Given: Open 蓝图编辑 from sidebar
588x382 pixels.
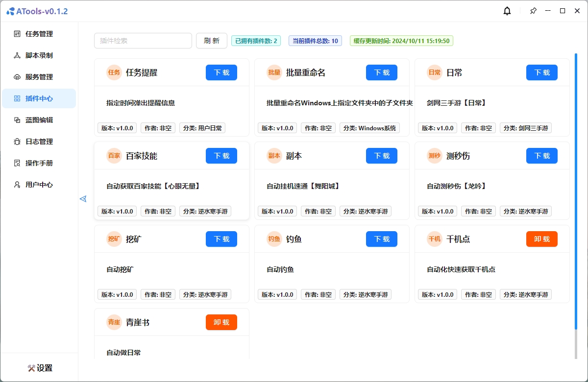Looking at the screenshot, I should 39,120.
